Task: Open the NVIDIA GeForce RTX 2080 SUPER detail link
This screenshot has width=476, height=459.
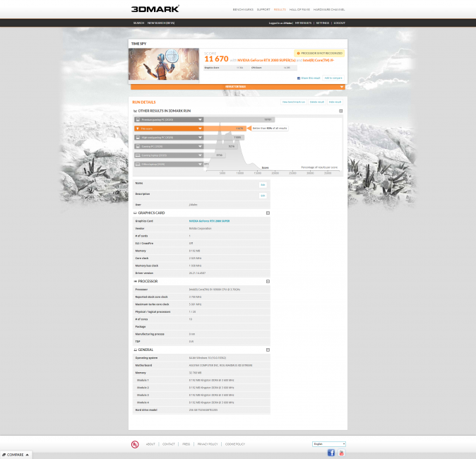Action: pos(210,221)
